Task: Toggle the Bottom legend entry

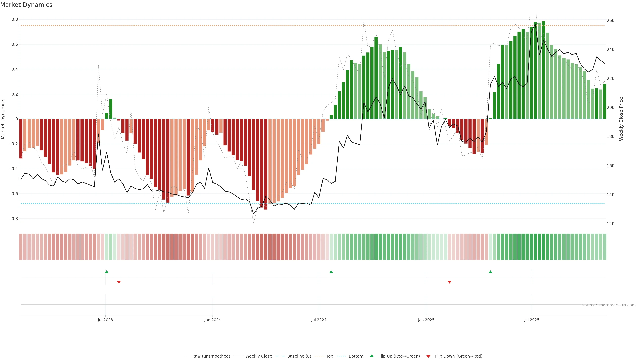Action: (x=356, y=356)
